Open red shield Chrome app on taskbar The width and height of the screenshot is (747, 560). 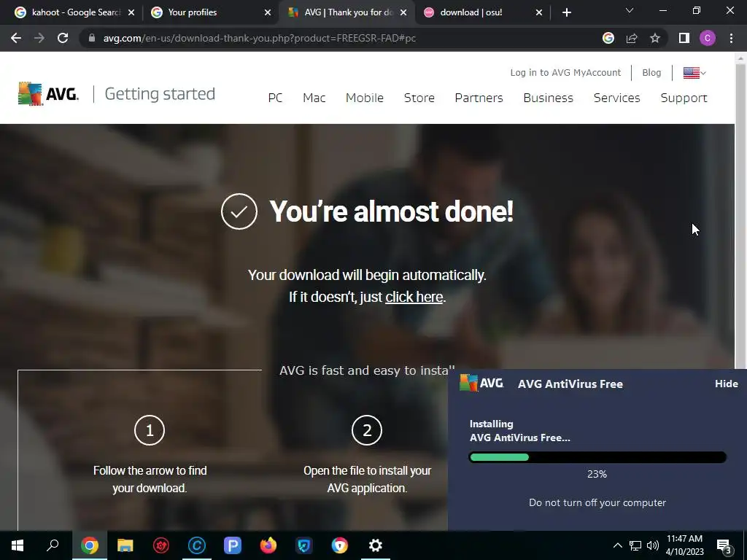340,545
